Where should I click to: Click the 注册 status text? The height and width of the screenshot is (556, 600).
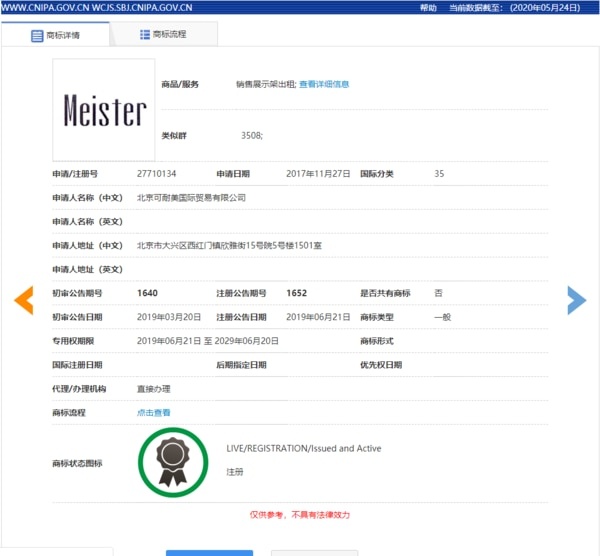tap(235, 472)
